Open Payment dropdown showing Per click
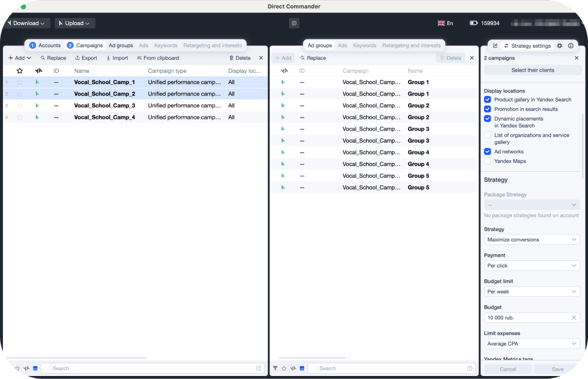588x379 pixels. tap(532, 266)
